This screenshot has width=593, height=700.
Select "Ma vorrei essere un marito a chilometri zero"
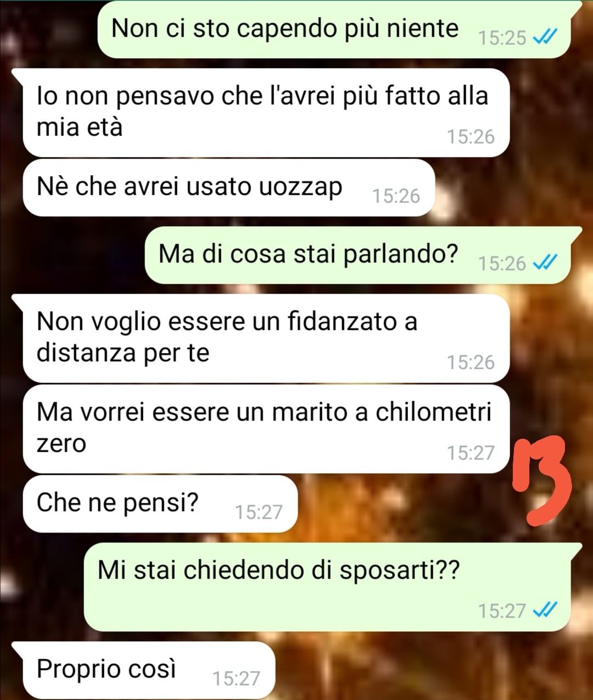click(x=266, y=428)
